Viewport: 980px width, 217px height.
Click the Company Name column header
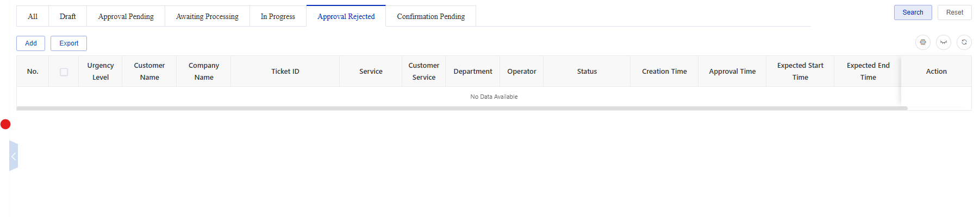204,71
